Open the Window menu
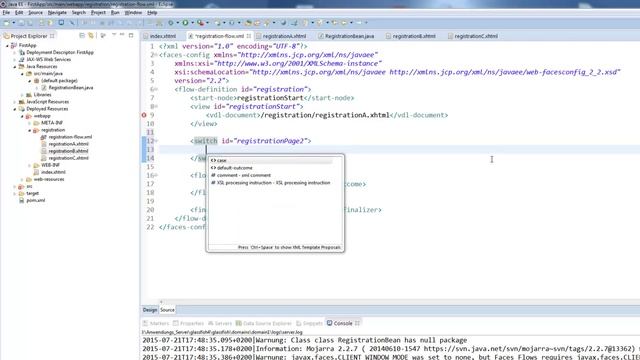640x360 pixels. (x=133, y=13)
